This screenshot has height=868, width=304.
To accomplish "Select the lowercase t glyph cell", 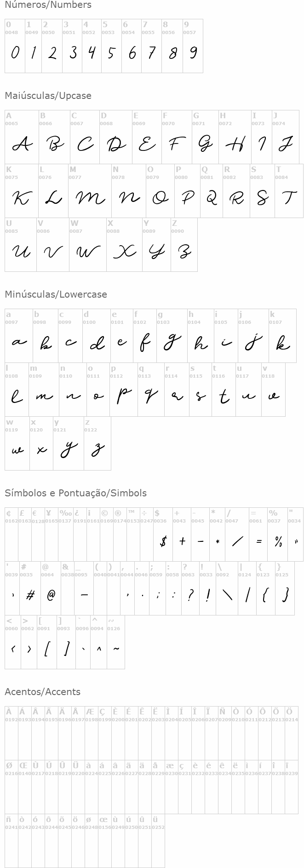I will (x=224, y=390).
